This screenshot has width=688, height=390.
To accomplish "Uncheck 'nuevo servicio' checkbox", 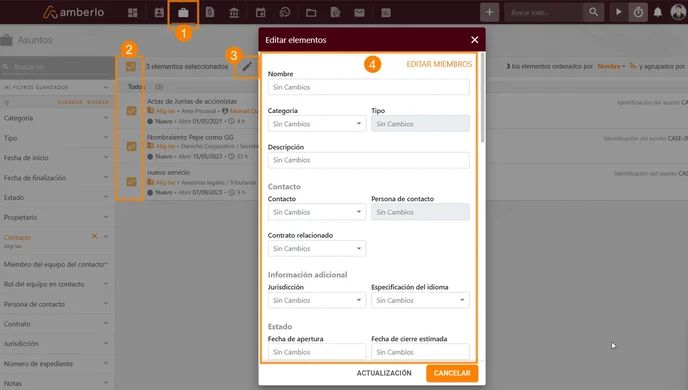I will [131, 182].
